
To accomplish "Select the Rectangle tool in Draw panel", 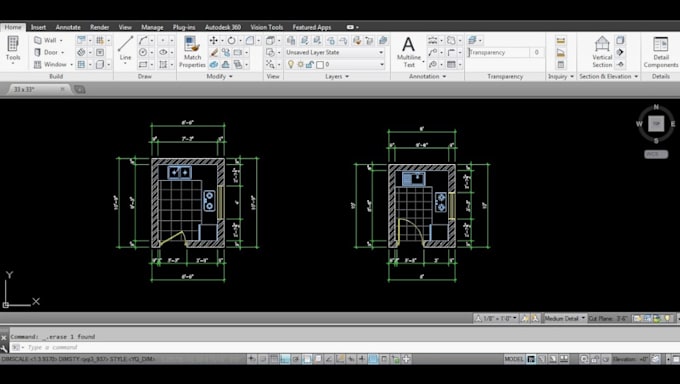I will point(143,65).
